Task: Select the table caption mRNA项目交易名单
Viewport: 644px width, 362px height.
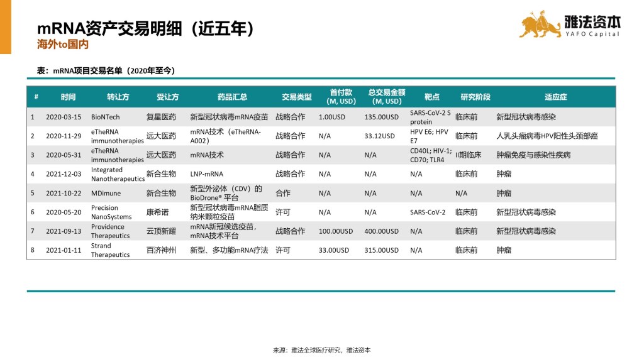Action: (106, 70)
